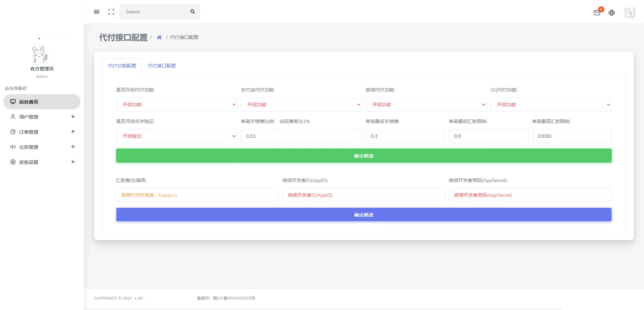644x310 pixels.
Task: Go to 后台首页 in the sidebar
Action: (42, 102)
